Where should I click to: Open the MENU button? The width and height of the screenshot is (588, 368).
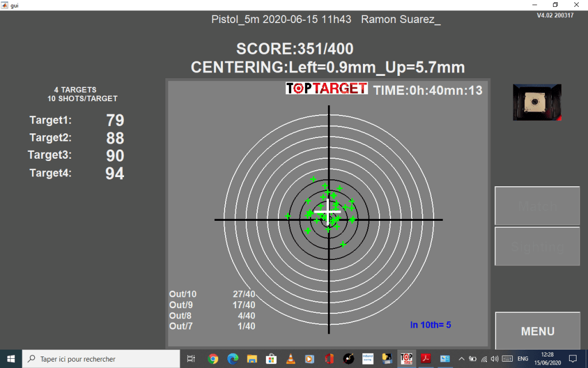pos(537,331)
